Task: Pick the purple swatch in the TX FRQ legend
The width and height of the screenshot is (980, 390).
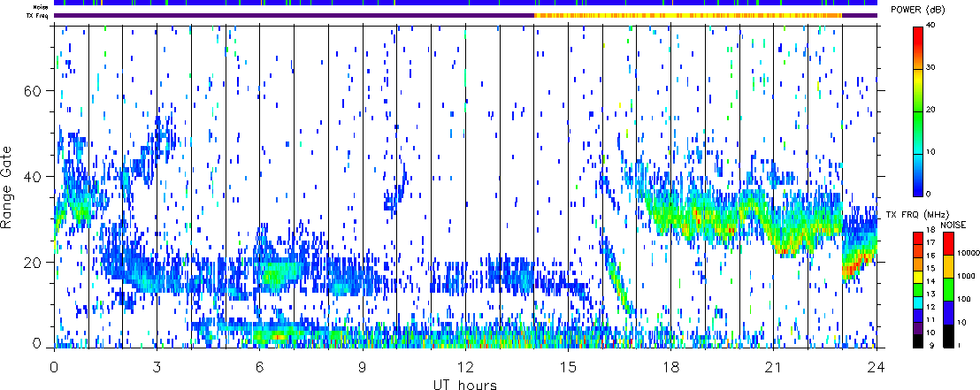Action: tap(918, 328)
